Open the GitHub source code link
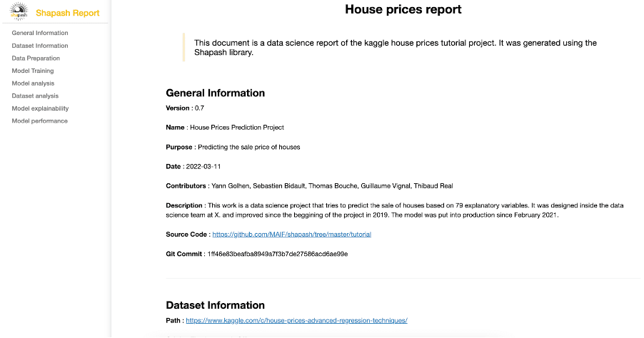This screenshot has height=338, width=644. 291,234
